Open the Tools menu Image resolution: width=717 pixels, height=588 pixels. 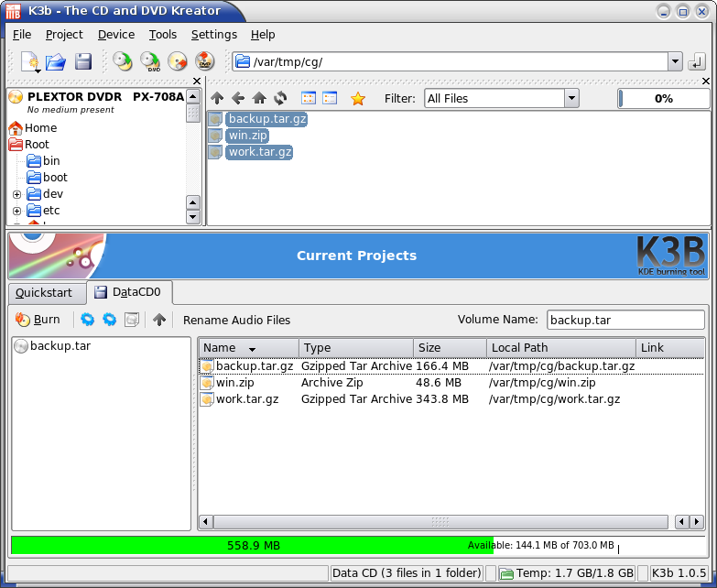(x=163, y=35)
